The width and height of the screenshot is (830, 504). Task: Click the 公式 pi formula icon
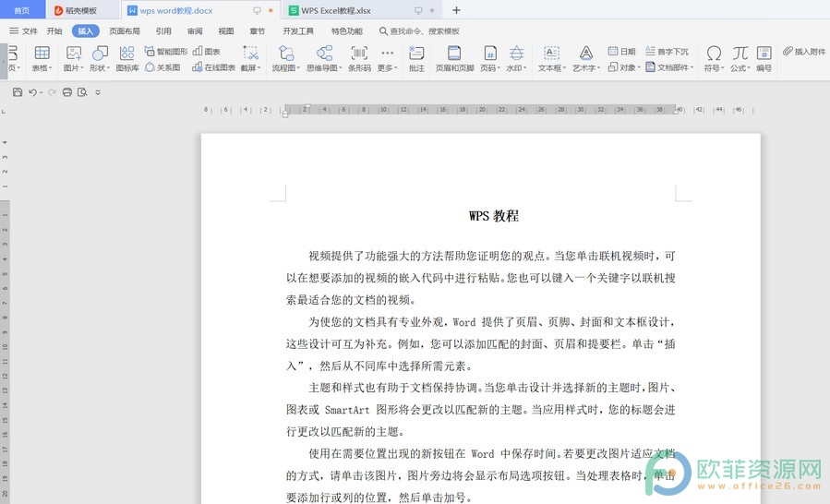[740, 53]
